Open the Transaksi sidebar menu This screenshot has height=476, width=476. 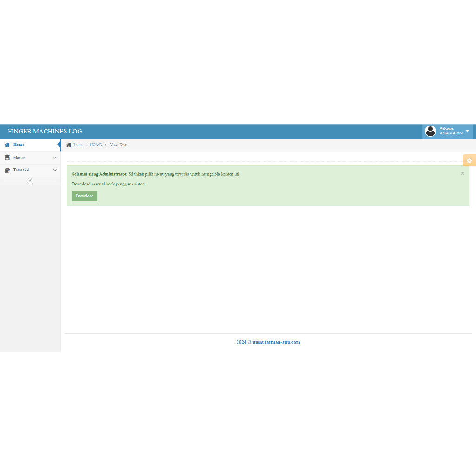click(30, 170)
